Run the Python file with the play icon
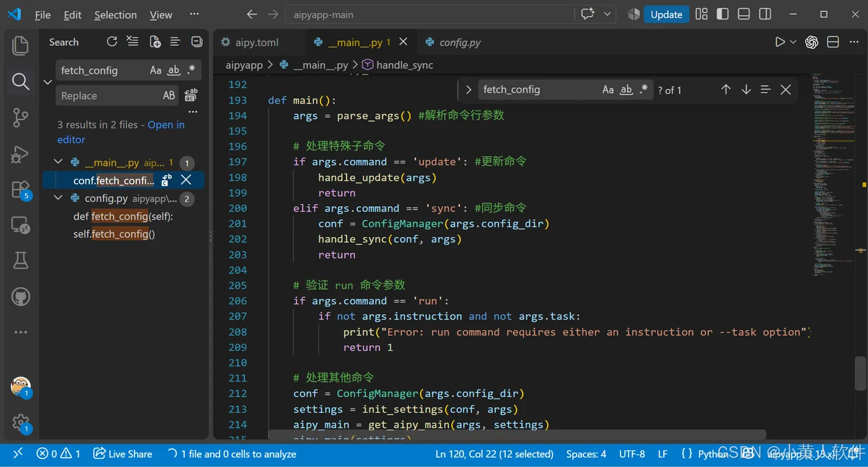Image resolution: width=868 pixels, height=467 pixels. 780,42
